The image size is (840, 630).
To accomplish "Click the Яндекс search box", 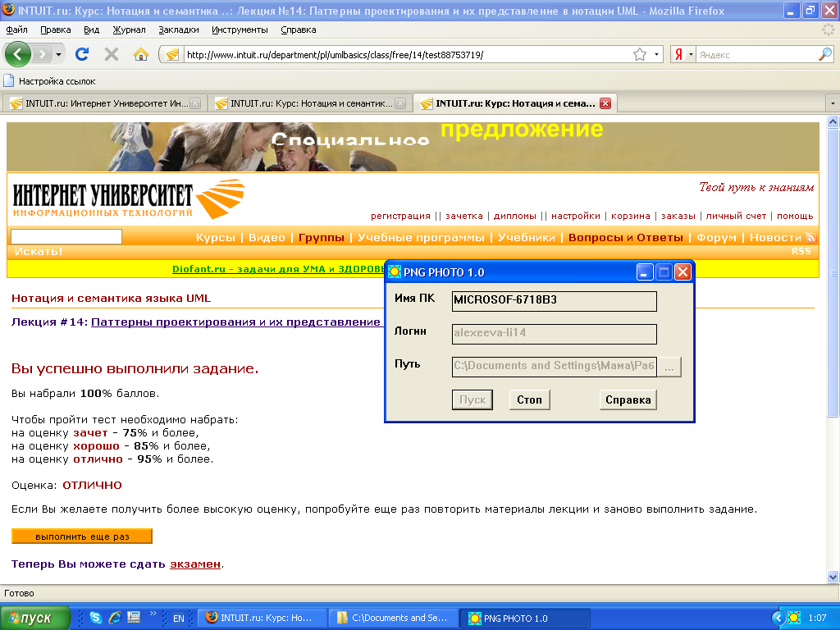I will (757, 55).
